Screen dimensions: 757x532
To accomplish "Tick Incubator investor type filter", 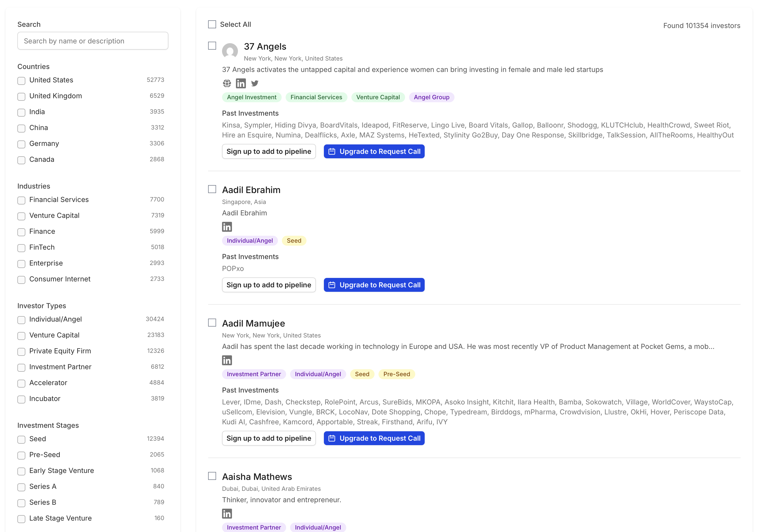I will pos(21,399).
